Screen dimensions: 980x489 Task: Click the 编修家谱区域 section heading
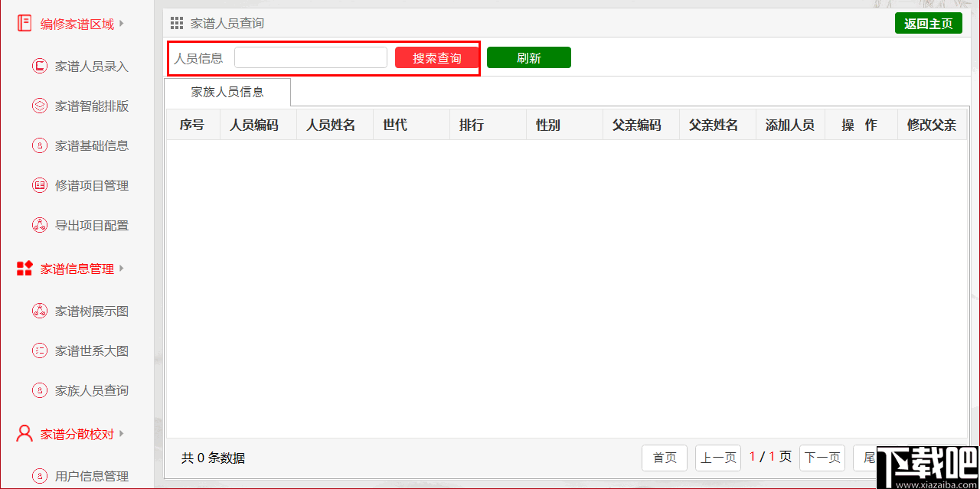[77, 24]
